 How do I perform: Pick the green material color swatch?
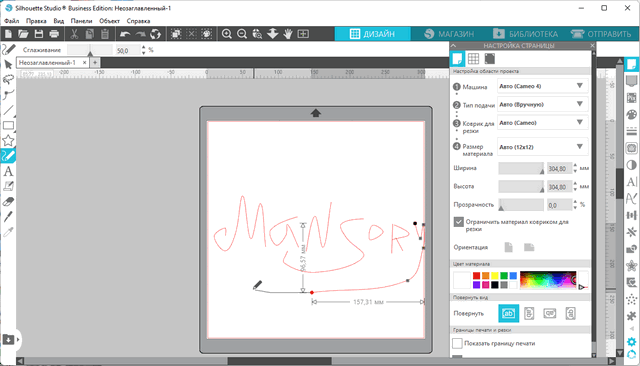[504, 276]
